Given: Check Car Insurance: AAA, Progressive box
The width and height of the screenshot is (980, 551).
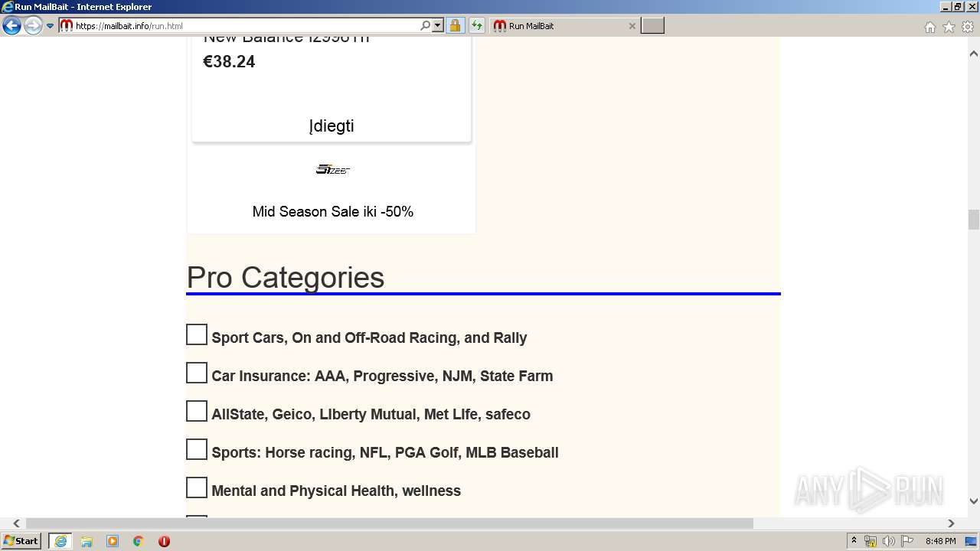Looking at the screenshot, I should (197, 373).
